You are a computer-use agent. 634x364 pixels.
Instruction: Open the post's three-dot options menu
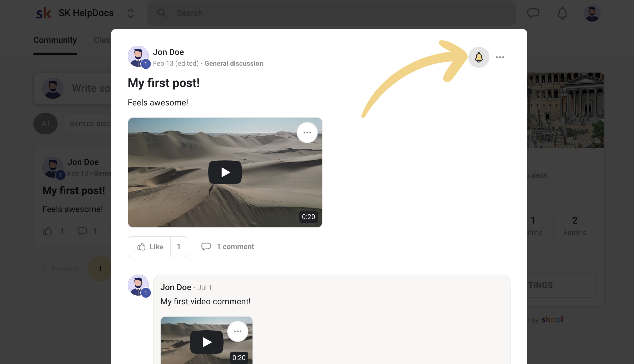pos(500,57)
